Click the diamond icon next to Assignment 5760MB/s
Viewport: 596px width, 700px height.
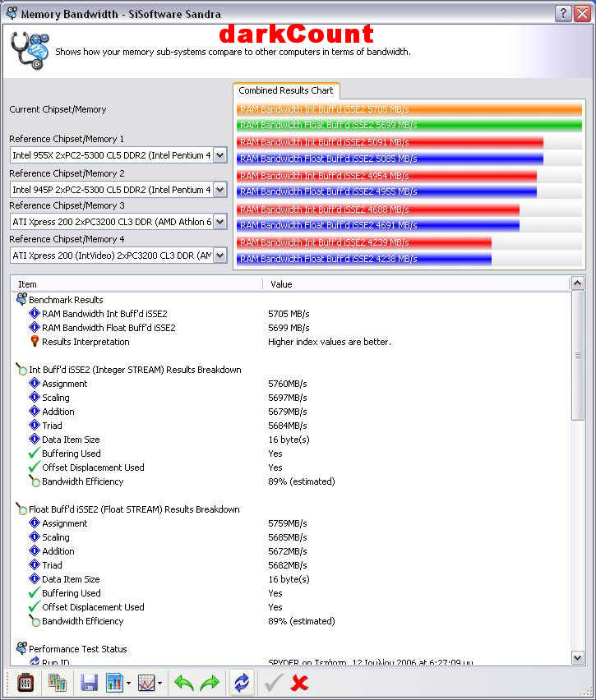35,383
